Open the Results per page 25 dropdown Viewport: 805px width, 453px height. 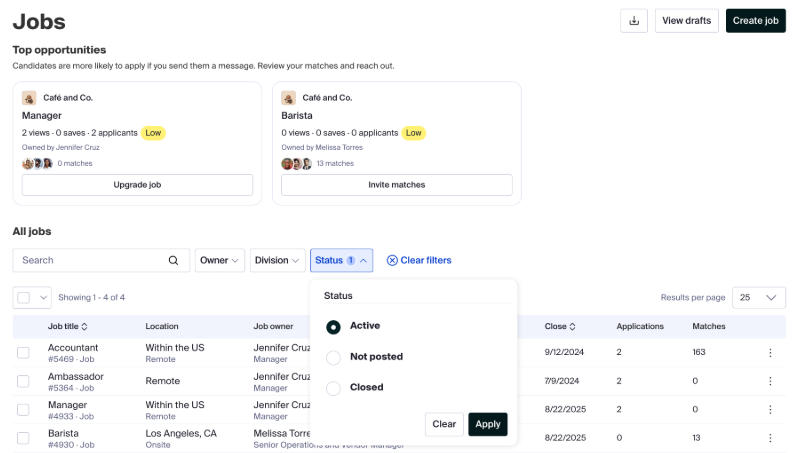[x=758, y=297]
